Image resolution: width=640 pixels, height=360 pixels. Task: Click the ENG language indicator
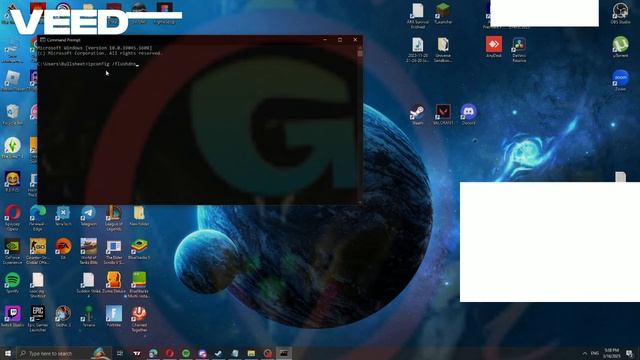[595, 353]
